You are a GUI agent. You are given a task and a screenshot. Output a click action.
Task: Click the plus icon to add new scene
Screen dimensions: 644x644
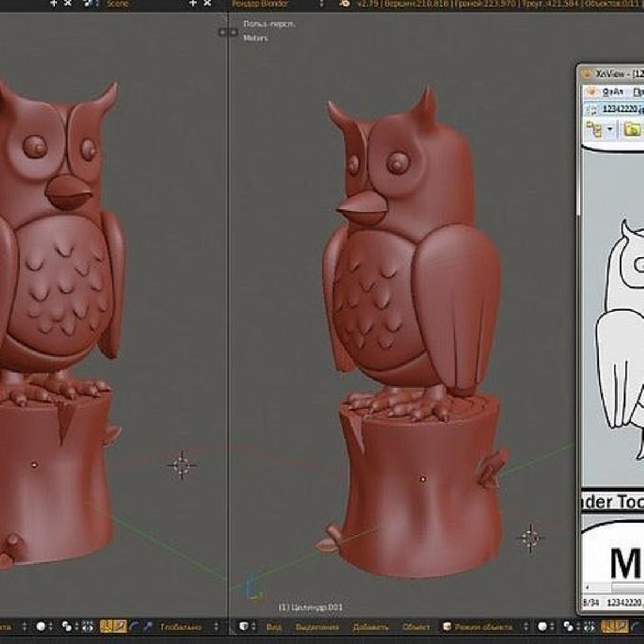193,3
